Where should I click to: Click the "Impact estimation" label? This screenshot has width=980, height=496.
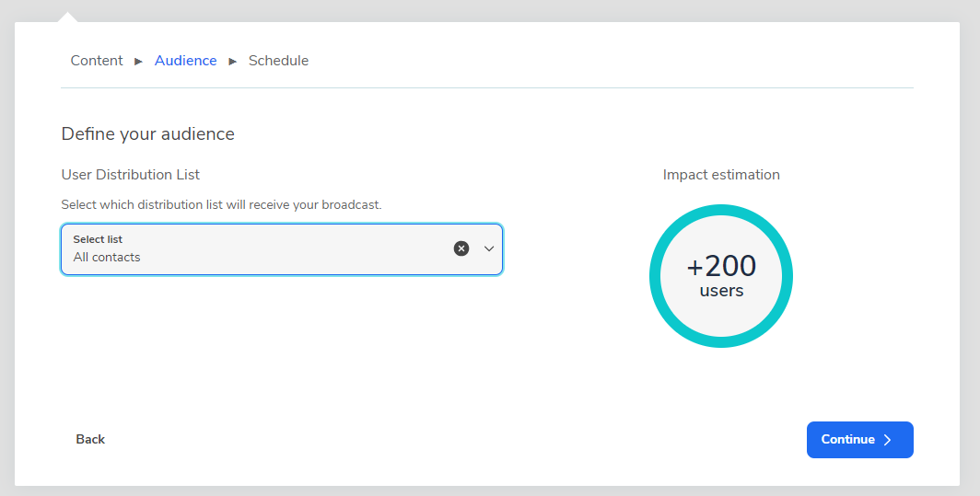click(721, 175)
